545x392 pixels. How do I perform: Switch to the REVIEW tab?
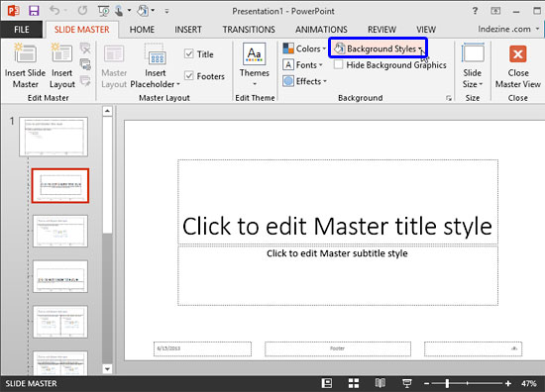(381, 30)
